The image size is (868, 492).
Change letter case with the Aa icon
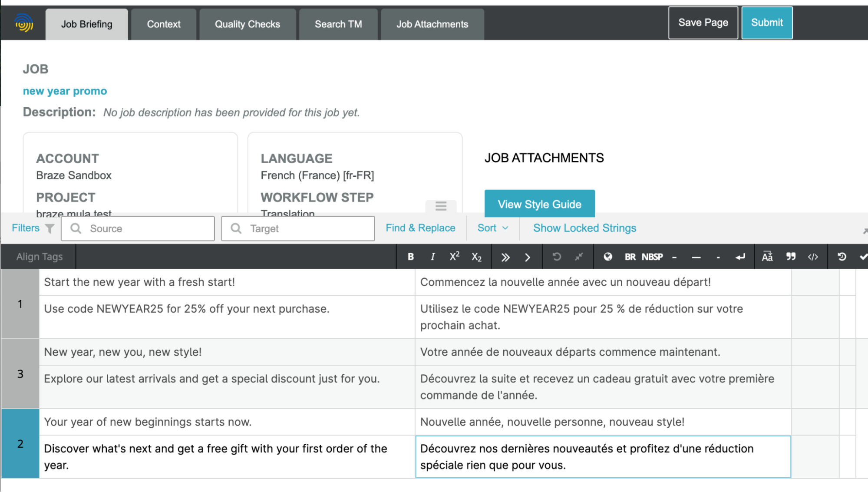click(x=767, y=257)
